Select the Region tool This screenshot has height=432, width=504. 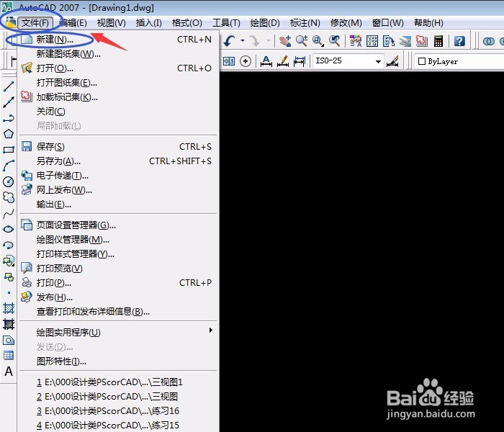9,340
